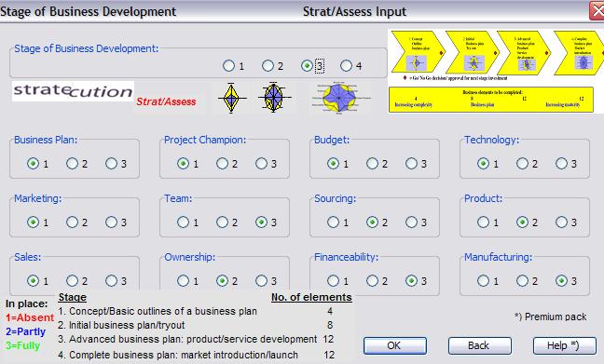The height and width of the screenshot is (364, 604).
Task: Set Business Plan to option 2
Action: click(72, 164)
